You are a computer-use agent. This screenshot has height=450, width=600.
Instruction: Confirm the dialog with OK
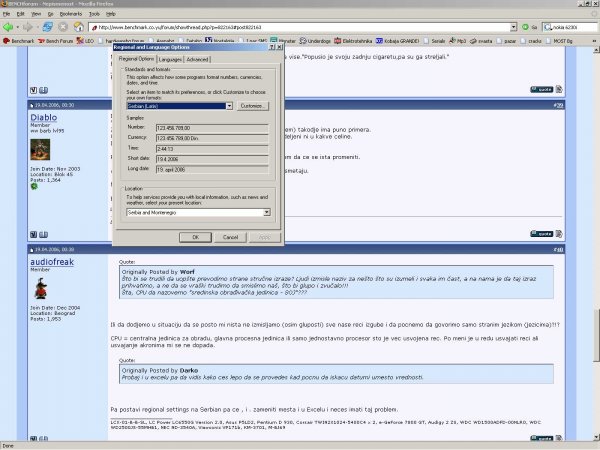click(x=196, y=237)
